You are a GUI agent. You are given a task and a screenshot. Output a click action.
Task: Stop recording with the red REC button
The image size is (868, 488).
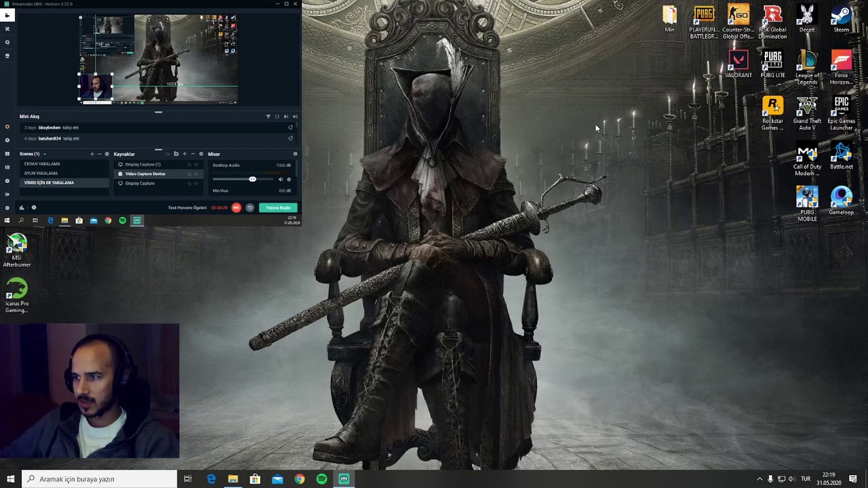coord(236,208)
